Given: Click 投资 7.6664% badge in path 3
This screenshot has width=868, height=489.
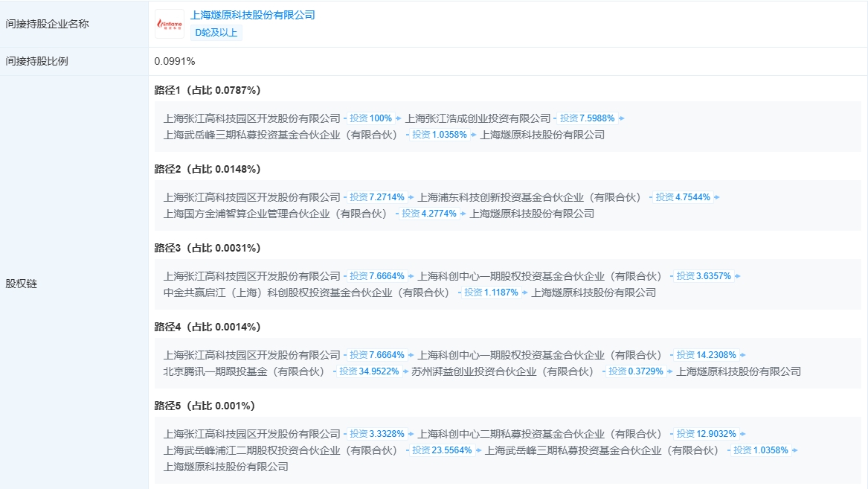Looking at the screenshot, I should tap(377, 276).
